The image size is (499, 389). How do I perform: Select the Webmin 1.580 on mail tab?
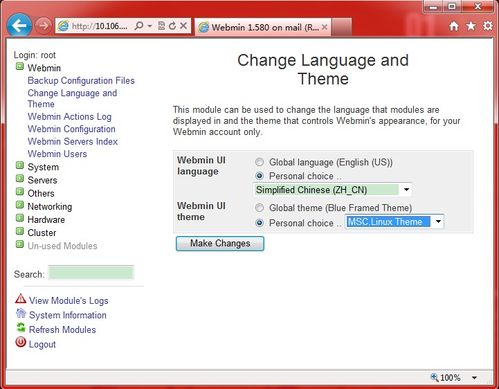pos(263,27)
